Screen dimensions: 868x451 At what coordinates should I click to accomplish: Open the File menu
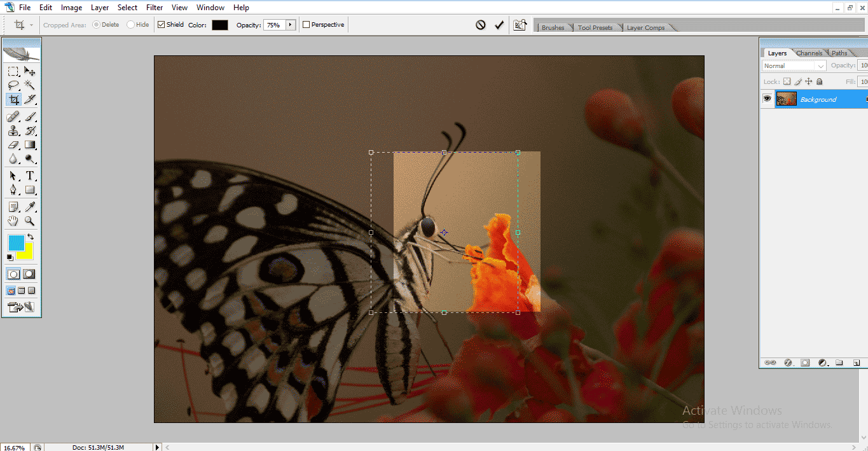(x=25, y=8)
